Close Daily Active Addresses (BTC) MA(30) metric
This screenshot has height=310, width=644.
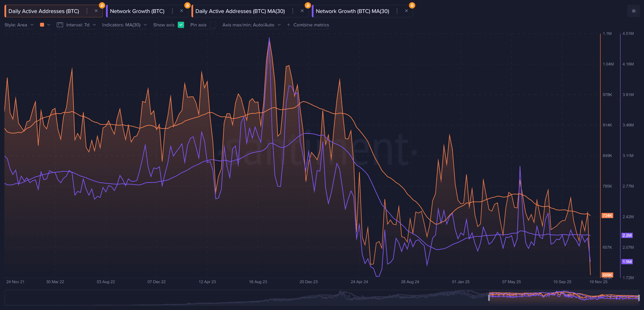pyautogui.click(x=302, y=11)
